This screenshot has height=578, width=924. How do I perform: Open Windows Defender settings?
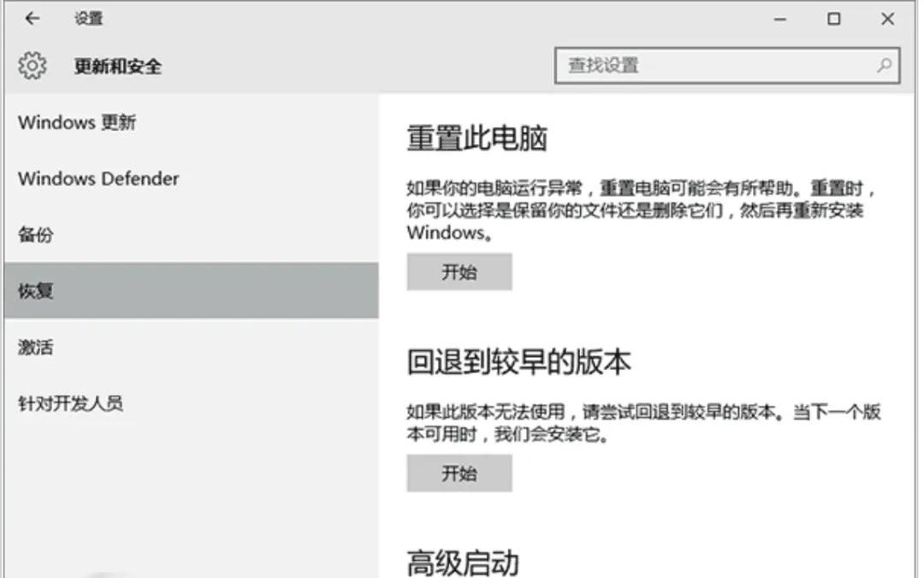[98, 179]
